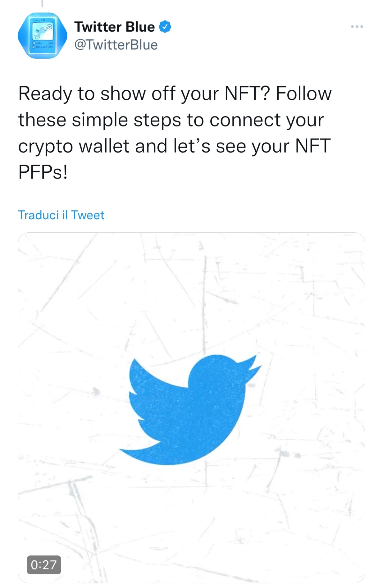Image resolution: width=383 pixels, height=588 pixels.
Task: Click the word "PFPs!" in the tweet
Action: [43, 172]
